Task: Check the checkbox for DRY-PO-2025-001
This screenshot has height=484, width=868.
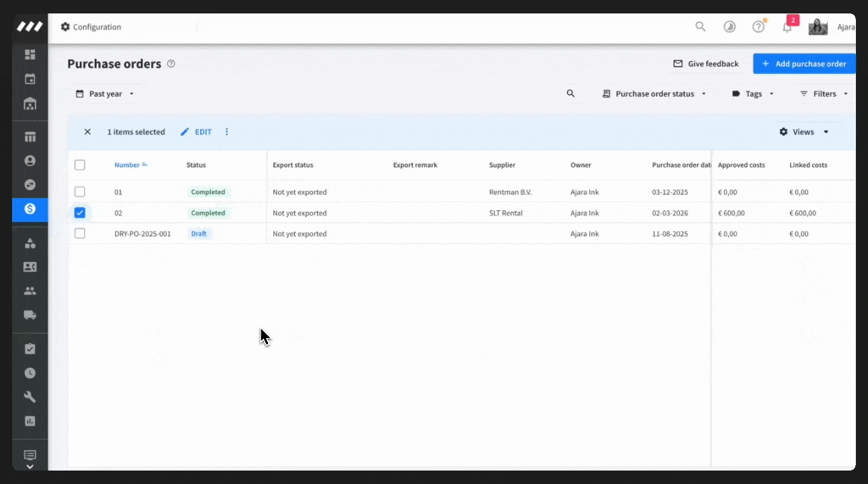Action: (x=80, y=233)
